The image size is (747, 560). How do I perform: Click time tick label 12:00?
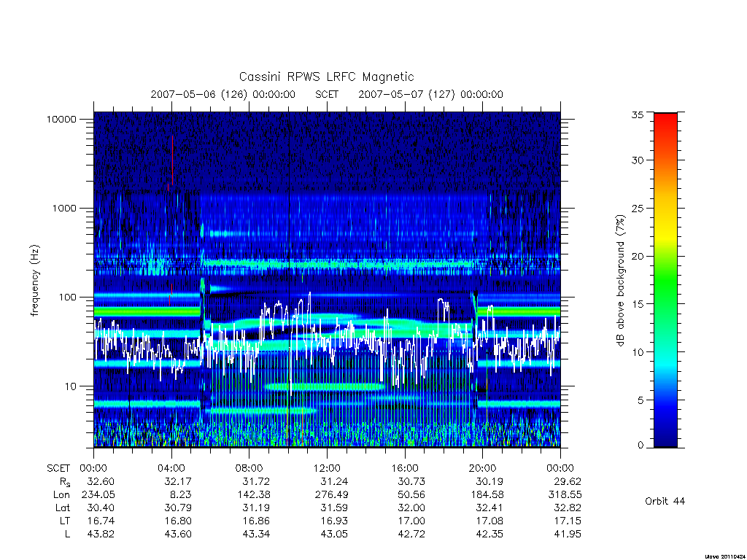pyautogui.click(x=327, y=469)
